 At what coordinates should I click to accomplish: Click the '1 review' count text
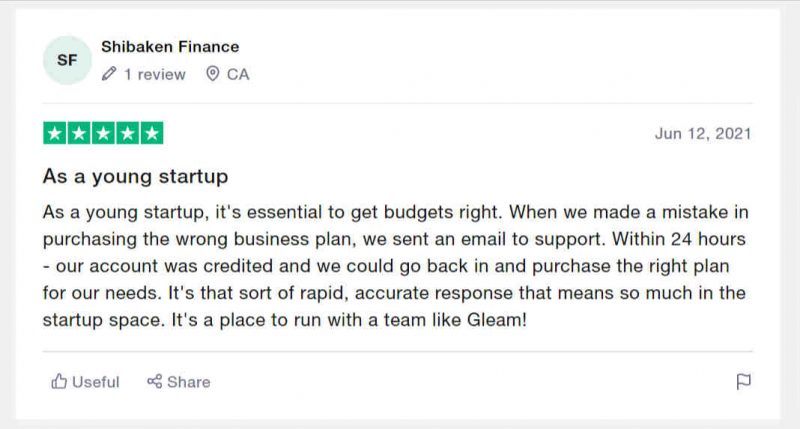155,74
